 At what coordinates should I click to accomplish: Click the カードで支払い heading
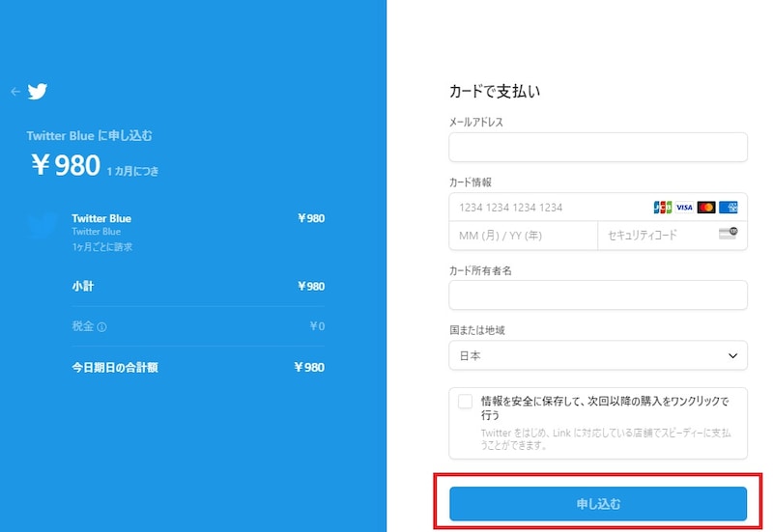coord(495,91)
